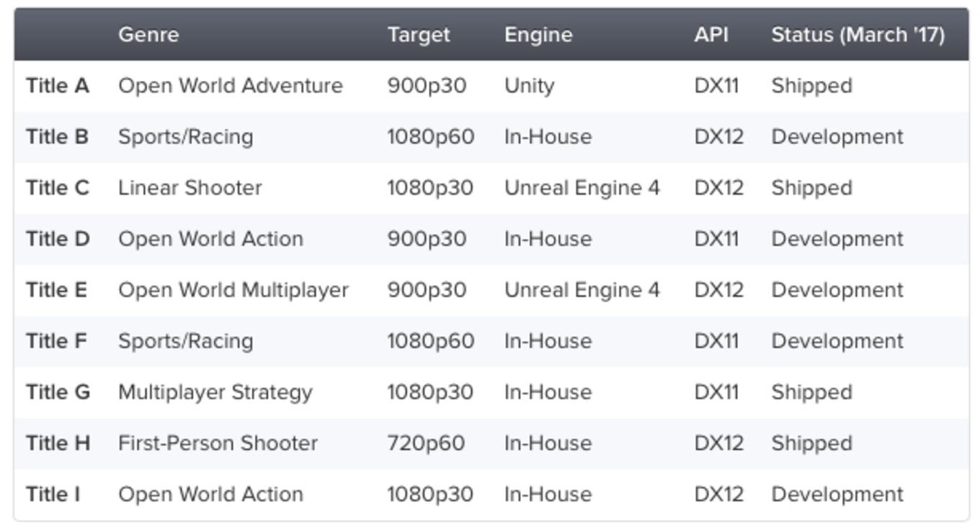Click Title G's Shipped status cell
This screenshot has width=980, height=530.
pyautogui.click(x=812, y=392)
